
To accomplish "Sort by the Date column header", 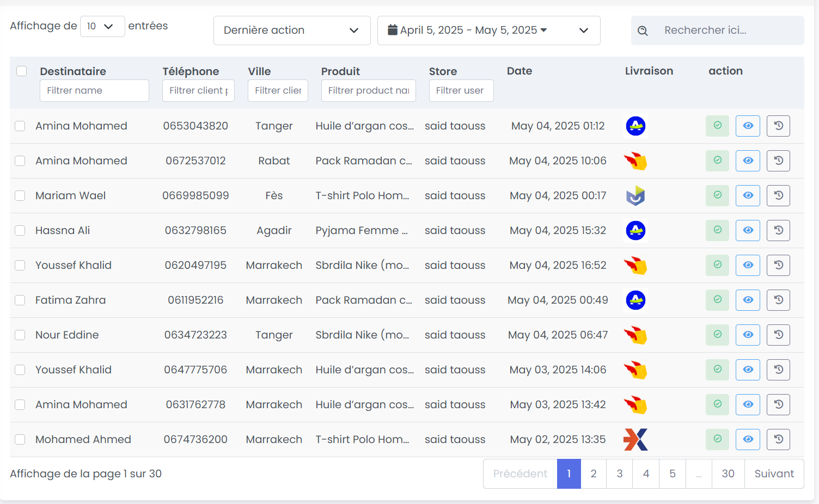I will pyautogui.click(x=519, y=71).
